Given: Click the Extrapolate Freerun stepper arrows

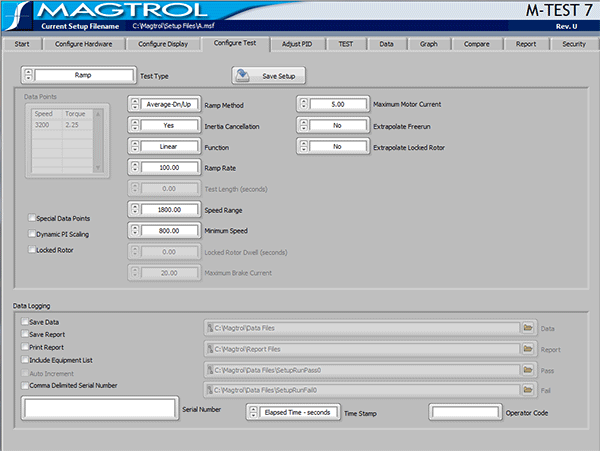Looking at the screenshot, I should point(303,125).
